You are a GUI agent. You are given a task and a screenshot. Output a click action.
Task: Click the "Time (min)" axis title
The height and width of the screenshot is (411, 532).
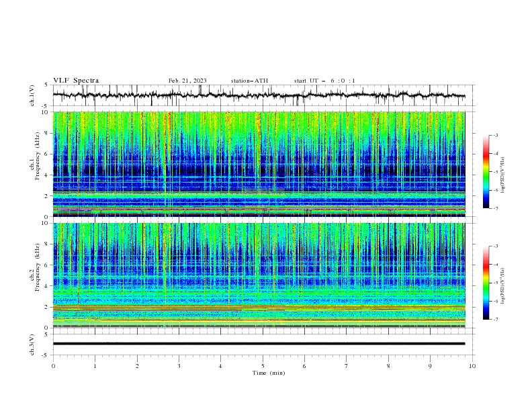[269, 373]
